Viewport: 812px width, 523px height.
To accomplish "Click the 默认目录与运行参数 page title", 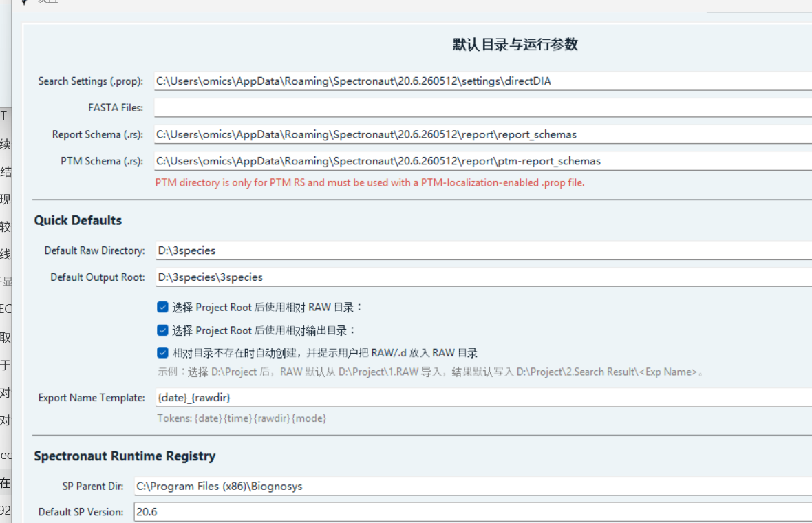I will tap(515, 45).
